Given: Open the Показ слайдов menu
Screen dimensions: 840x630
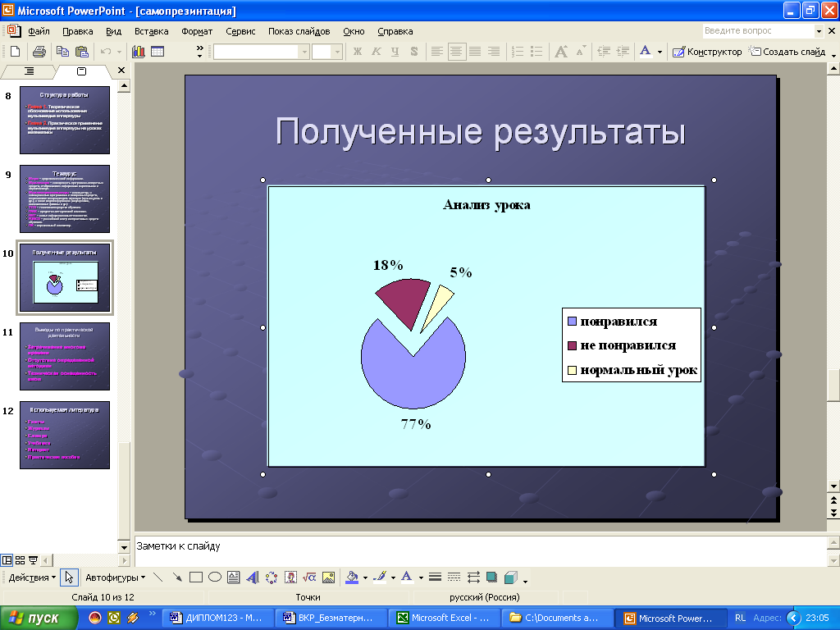Looking at the screenshot, I should (x=299, y=31).
